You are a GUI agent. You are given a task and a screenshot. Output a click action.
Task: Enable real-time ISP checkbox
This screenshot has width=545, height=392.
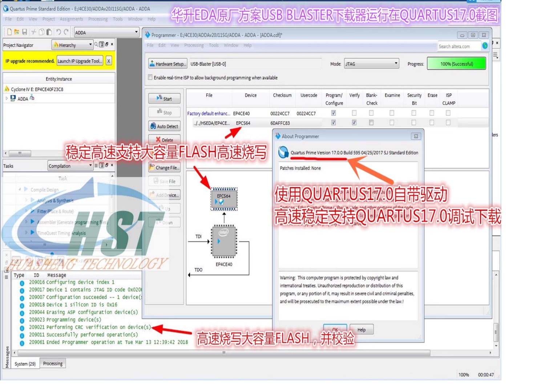[150, 77]
